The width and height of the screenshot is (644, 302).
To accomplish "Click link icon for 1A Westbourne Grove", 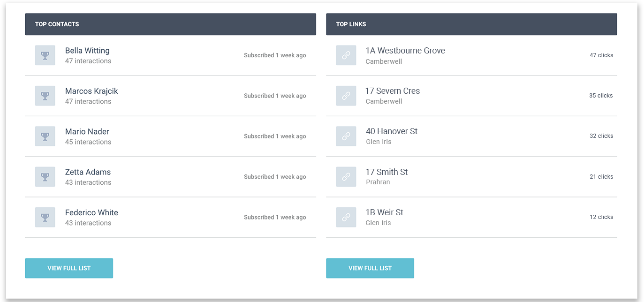I will (346, 55).
